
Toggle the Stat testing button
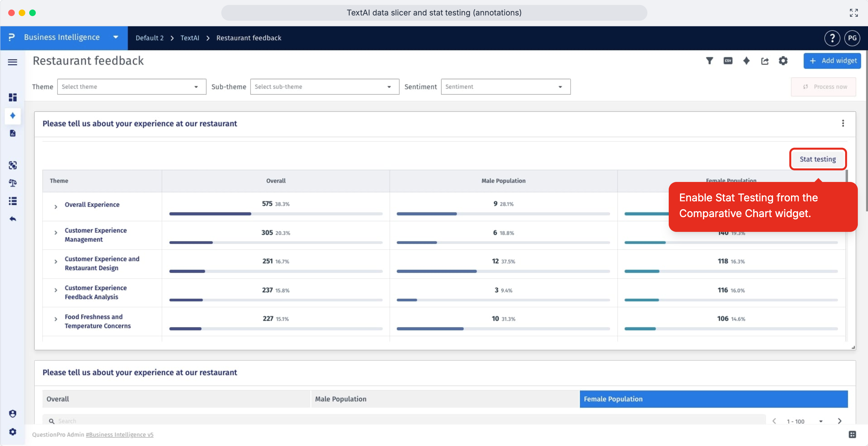[817, 159]
